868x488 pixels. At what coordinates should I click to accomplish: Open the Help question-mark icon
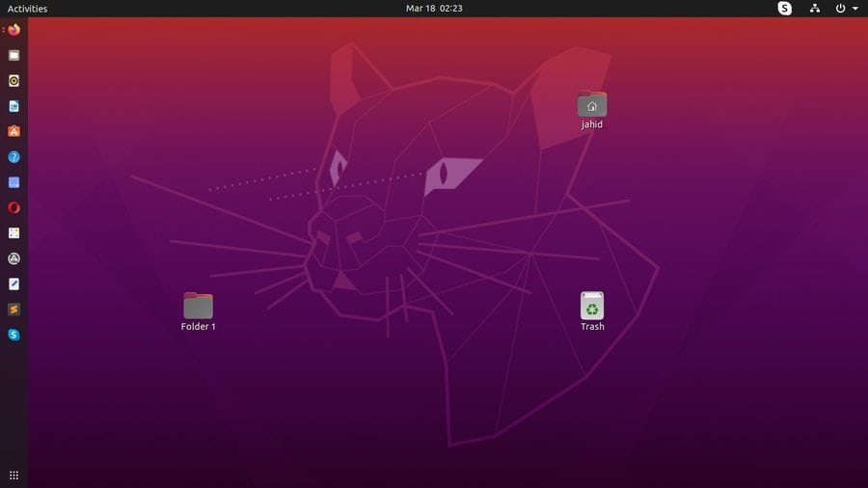[14, 157]
